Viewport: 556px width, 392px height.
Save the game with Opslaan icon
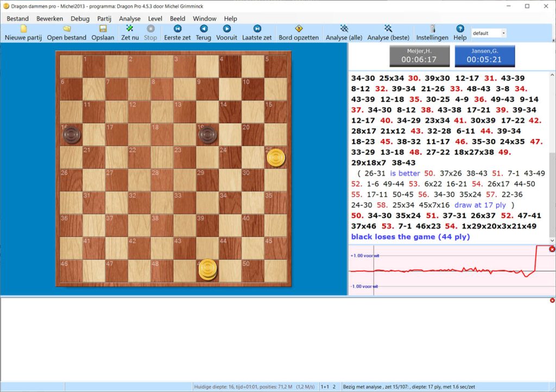pos(103,33)
